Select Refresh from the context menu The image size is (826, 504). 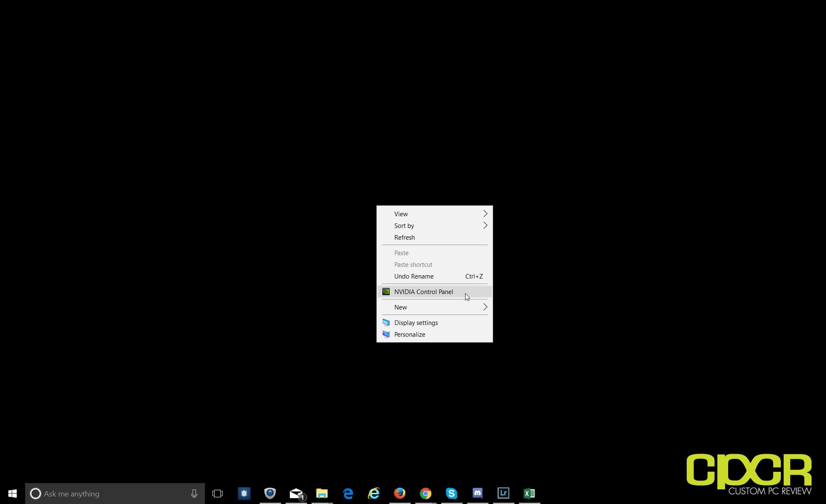(x=435, y=237)
